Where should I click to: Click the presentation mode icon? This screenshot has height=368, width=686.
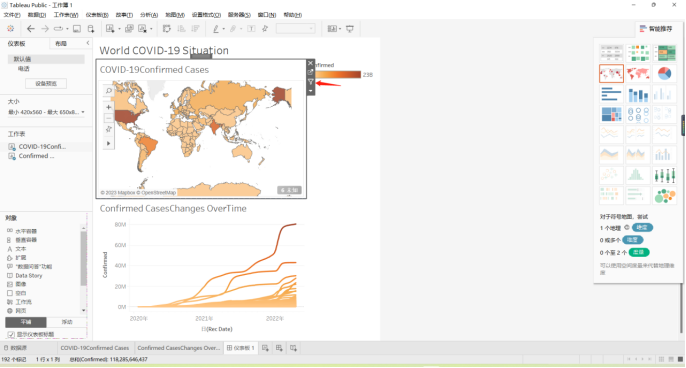(x=350, y=29)
